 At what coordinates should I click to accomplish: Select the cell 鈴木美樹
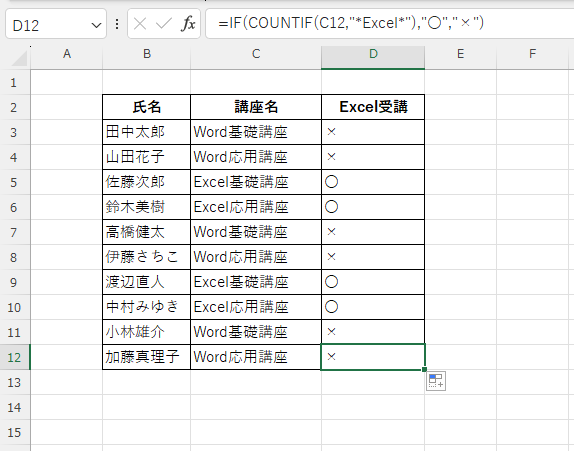146,207
